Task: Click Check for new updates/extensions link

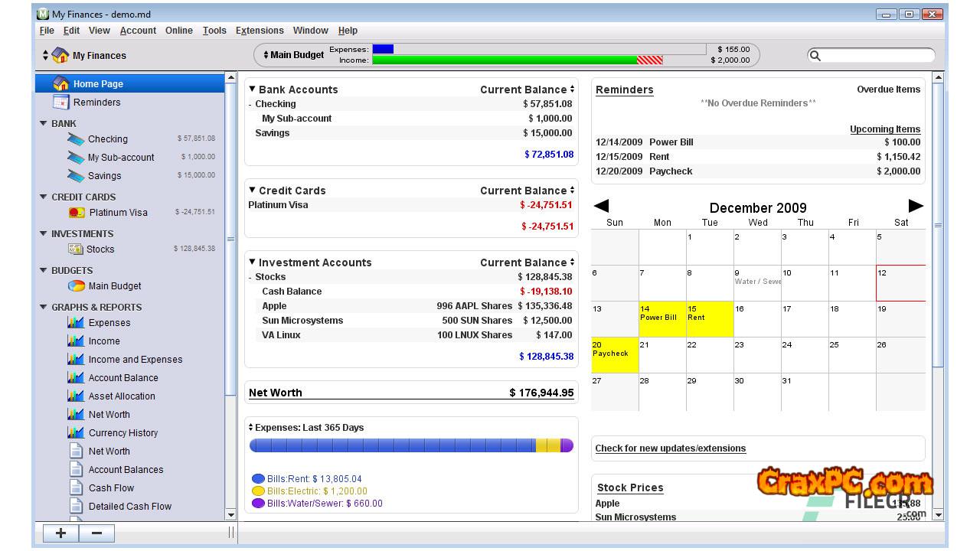Action: click(670, 448)
